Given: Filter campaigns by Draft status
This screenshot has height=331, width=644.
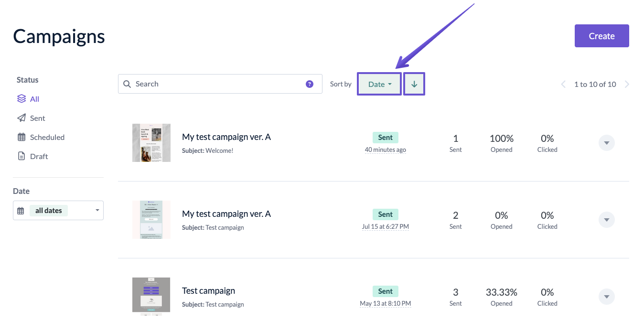Looking at the screenshot, I should click(x=39, y=156).
